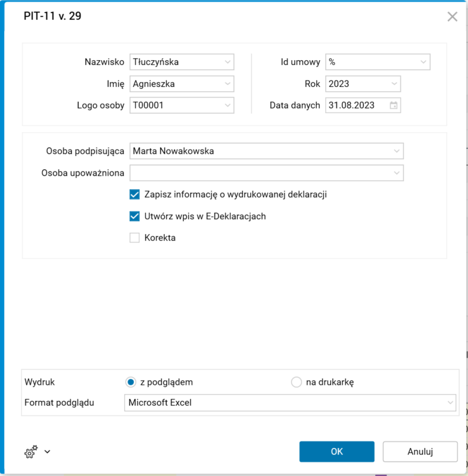Screen dimensions: 468x476
Task: Open the calendar picker for Data danych
Action: tap(394, 105)
